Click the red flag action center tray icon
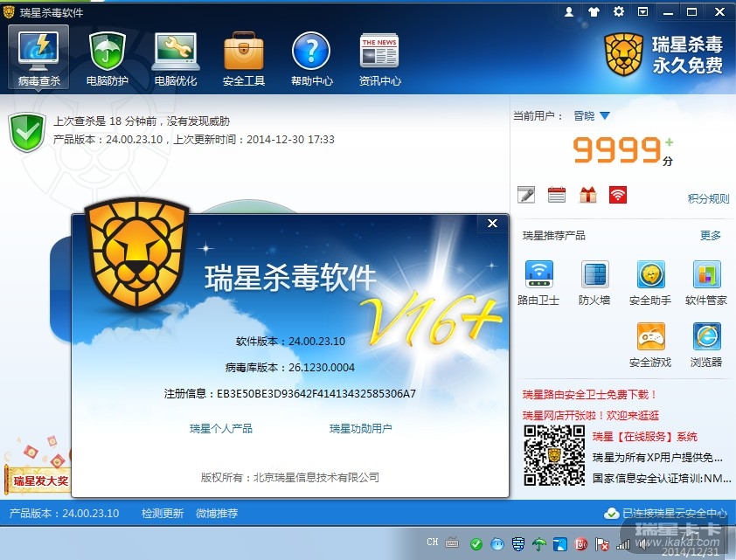736x560 pixels. point(602,544)
